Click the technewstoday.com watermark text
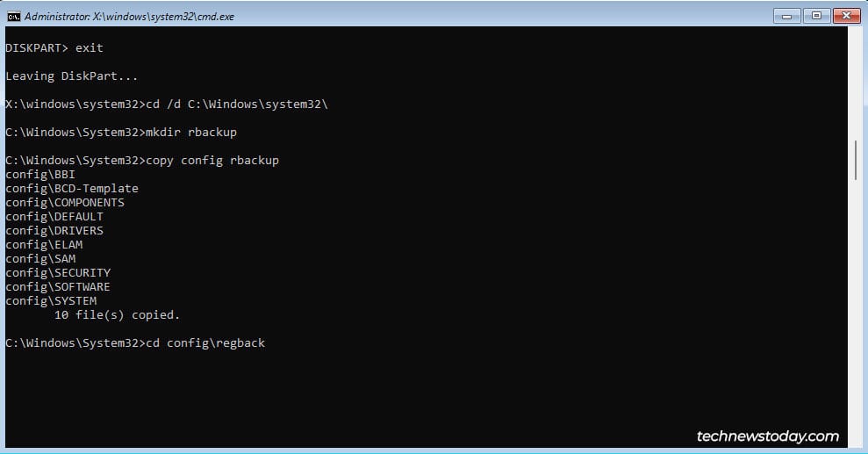This screenshot has height=454, width=868. coord(767,436)
